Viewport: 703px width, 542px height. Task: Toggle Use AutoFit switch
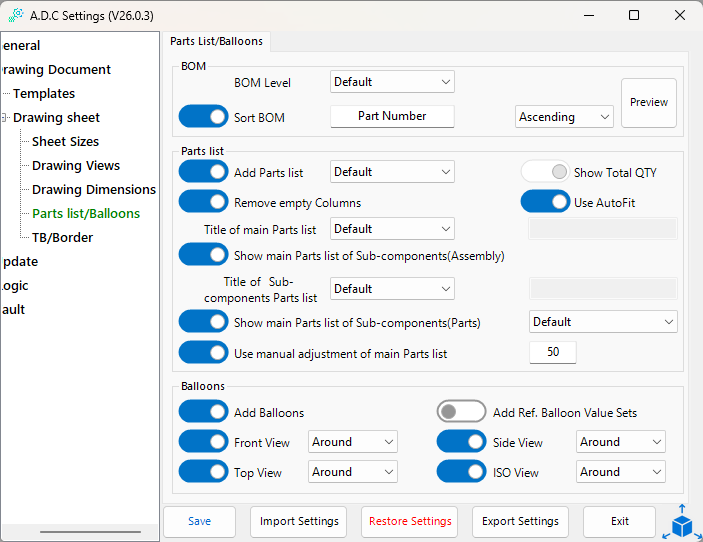pyautogui.click(x=545, y=202)
